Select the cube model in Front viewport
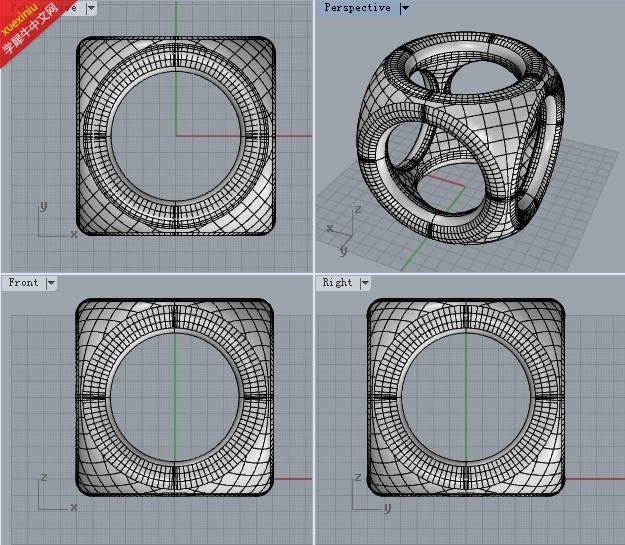 (175, 397)
